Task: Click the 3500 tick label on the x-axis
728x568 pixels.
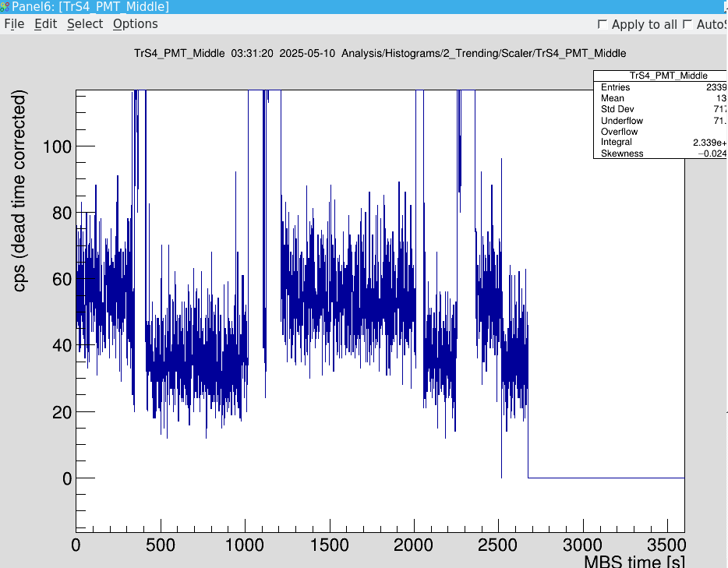Action: (x=666, y=545)
